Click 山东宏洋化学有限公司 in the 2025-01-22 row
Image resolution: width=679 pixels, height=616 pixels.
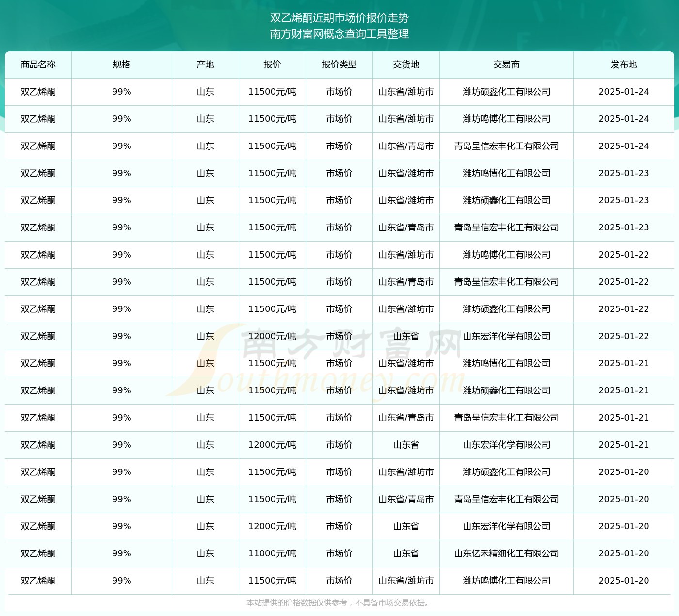click(x=507, y=336)
